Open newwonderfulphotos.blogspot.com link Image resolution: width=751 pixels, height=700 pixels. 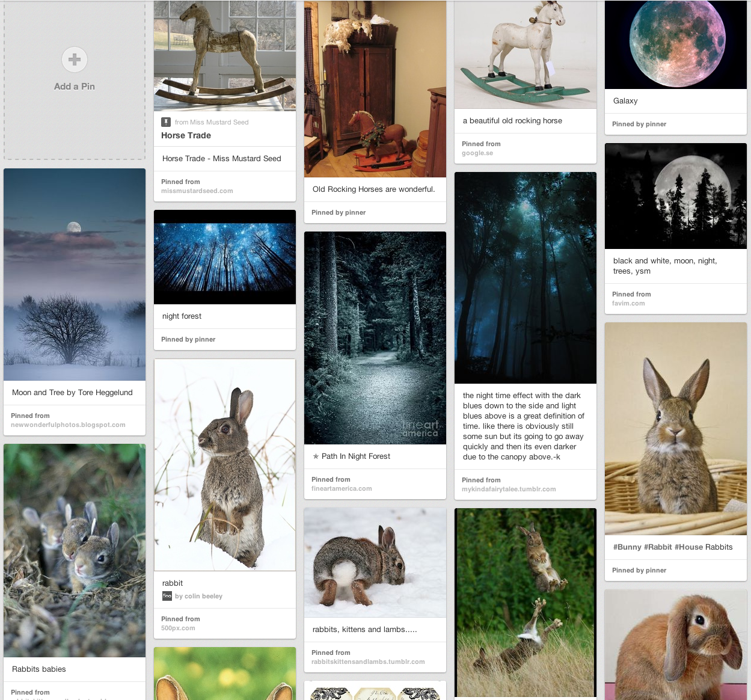tap(68, 425)
